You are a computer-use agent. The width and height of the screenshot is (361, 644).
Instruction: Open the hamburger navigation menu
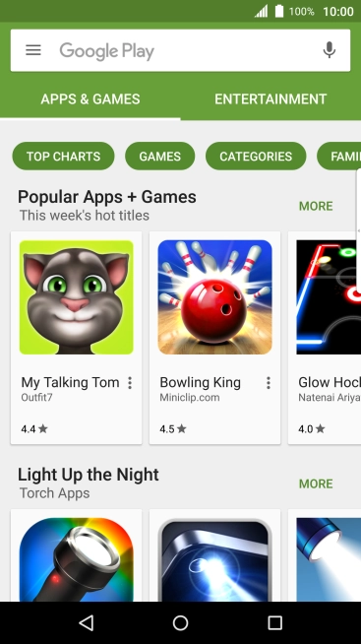[x=33, y=50]
